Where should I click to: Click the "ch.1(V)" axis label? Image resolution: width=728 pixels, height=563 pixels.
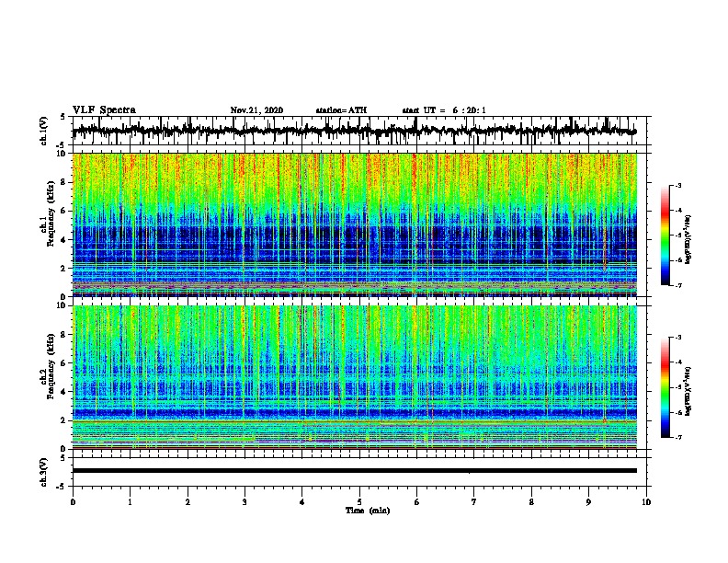[44, 131]
